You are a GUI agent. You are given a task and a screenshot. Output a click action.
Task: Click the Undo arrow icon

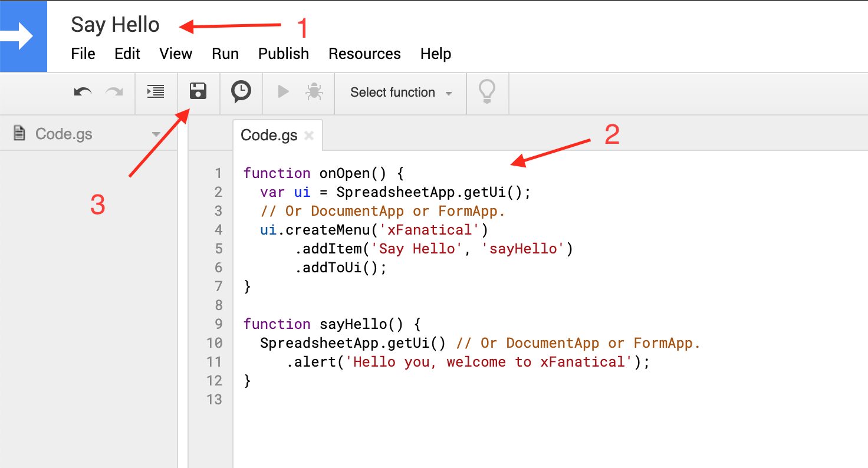tap(83, 92)
